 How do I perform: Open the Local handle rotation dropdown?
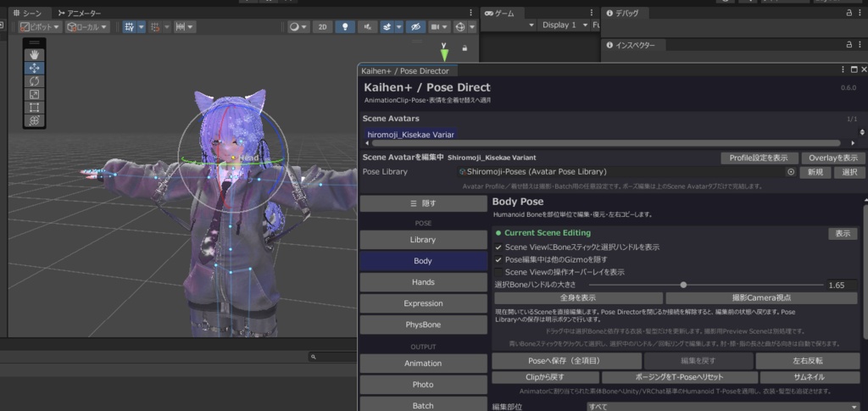click(87, 26)
